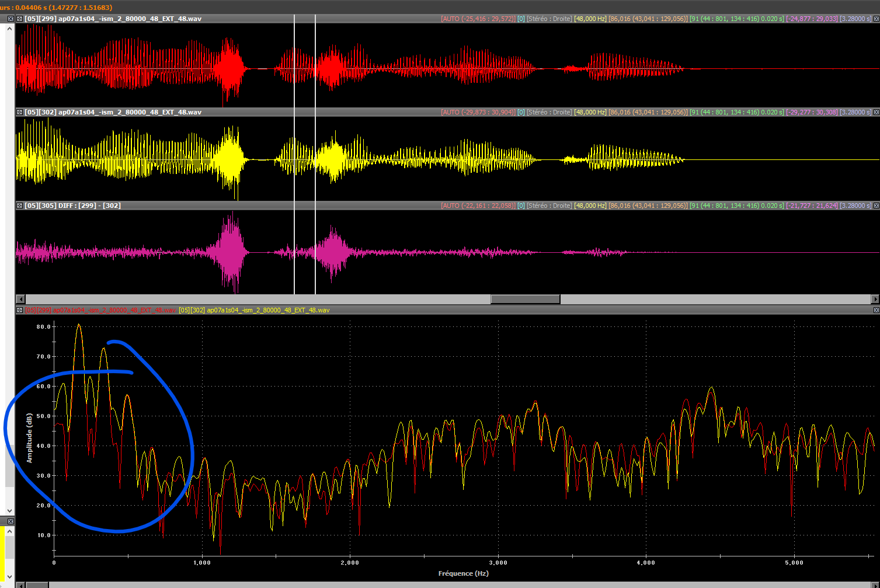This screenshot has width=880, height=588.
Task: Select yellow [302] file label in spectrum header
Action: click(x=254, y=310)
